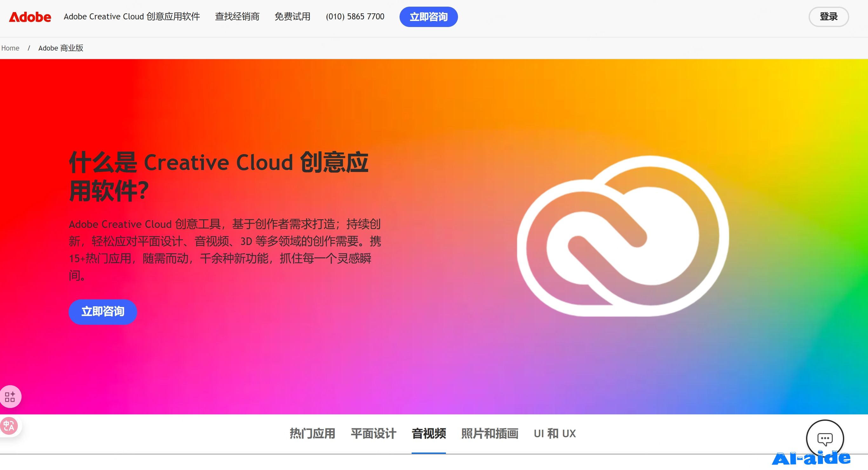
Task: Click the translate language floating icon
Action: pos(9,426)
